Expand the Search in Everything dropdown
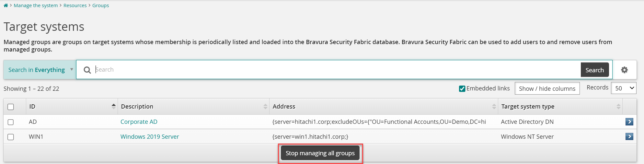Screen dimensions: 644x164 40,70
